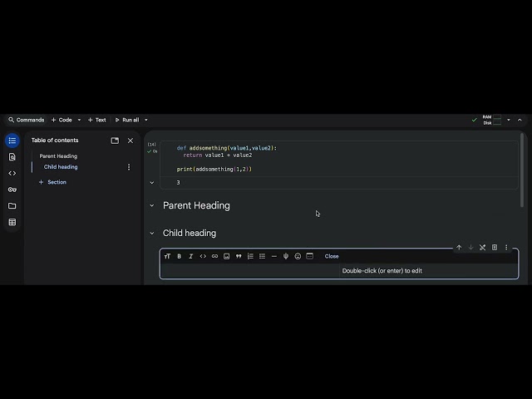Select the Child heading title in notebook

pyautogui.click(x=190, y=233)
